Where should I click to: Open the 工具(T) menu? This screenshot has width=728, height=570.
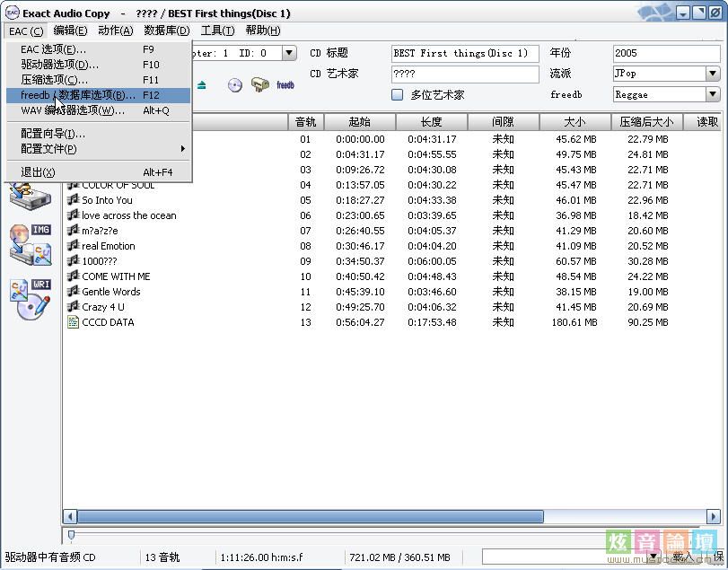tap(217, 31)
